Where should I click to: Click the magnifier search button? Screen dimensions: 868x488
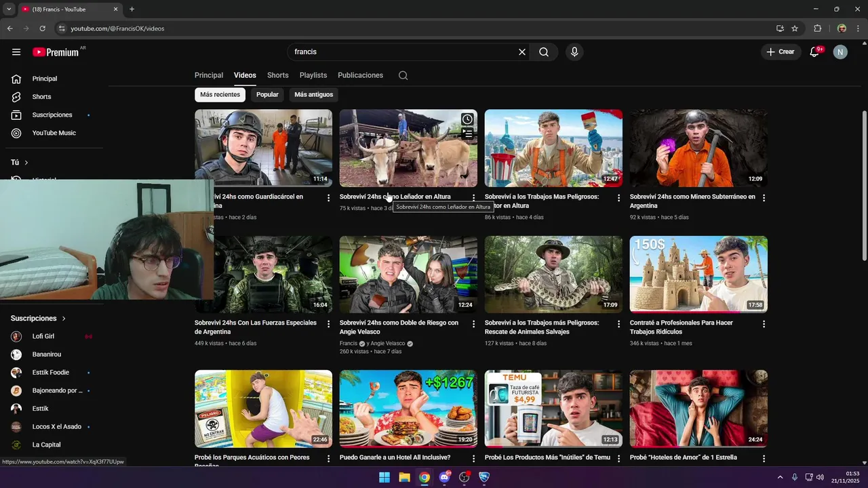click(544, 52)
